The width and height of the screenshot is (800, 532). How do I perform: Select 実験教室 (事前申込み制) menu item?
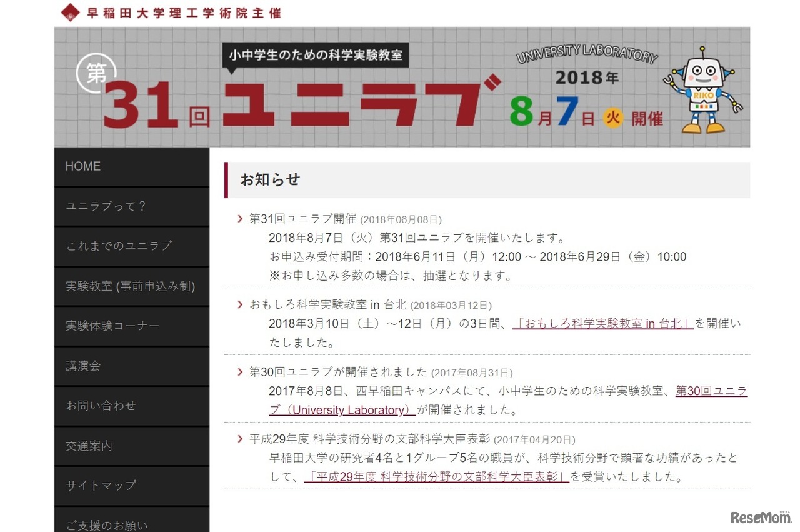tap(132, 286)
